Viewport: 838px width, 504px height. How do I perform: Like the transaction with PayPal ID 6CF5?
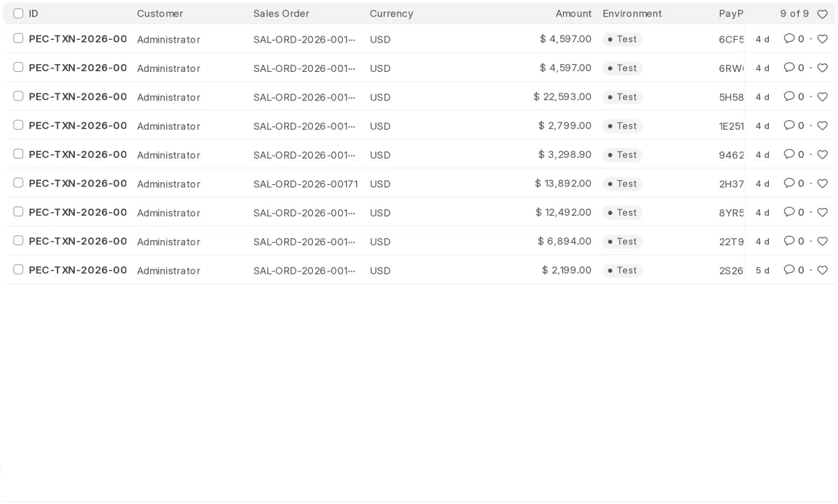coord(822,39)
